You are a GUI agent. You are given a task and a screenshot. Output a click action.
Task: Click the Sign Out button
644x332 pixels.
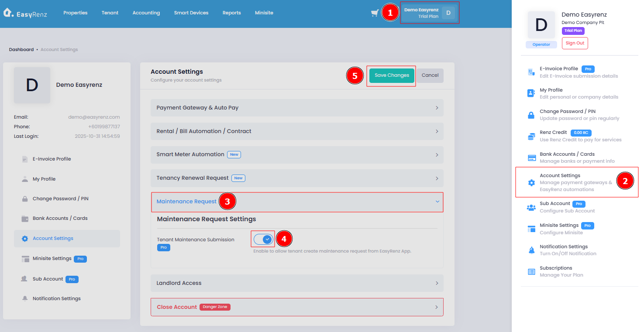click(575, 43)
